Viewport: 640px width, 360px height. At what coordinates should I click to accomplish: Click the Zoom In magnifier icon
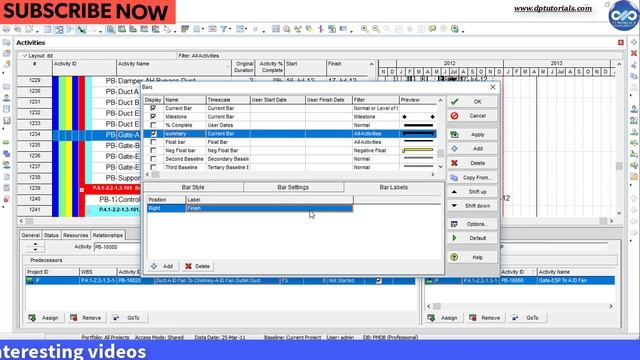pyautogui.click(x=364, y=29)
